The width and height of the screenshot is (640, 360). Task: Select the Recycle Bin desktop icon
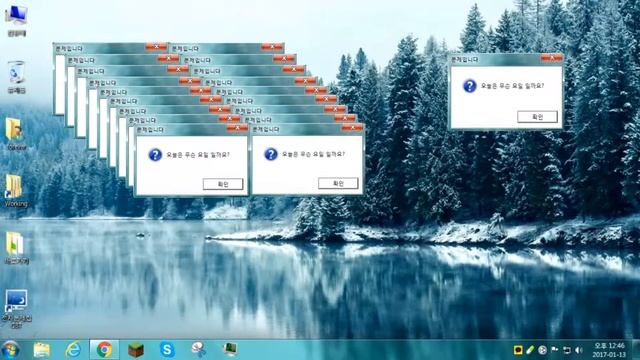tap(16, 78)
